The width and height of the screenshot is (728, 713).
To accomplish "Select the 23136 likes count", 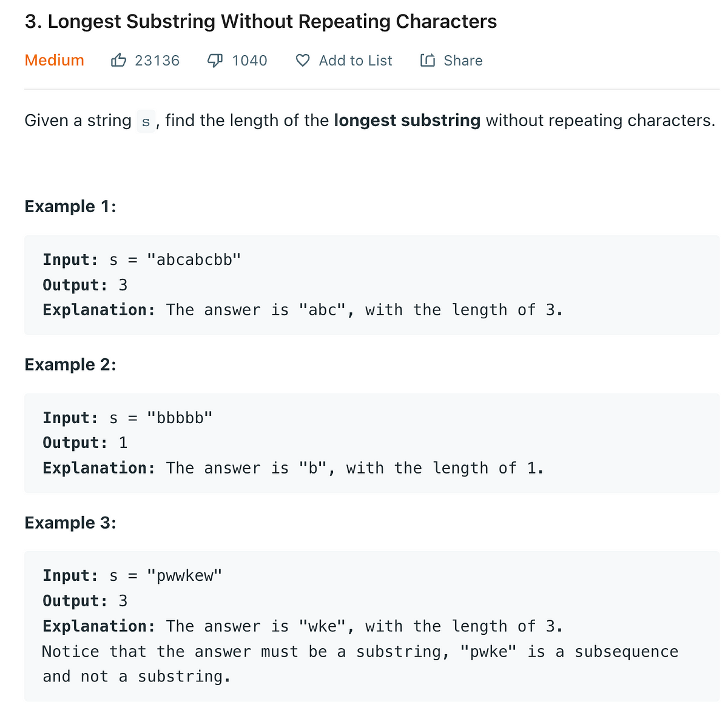I will (157, 61).
